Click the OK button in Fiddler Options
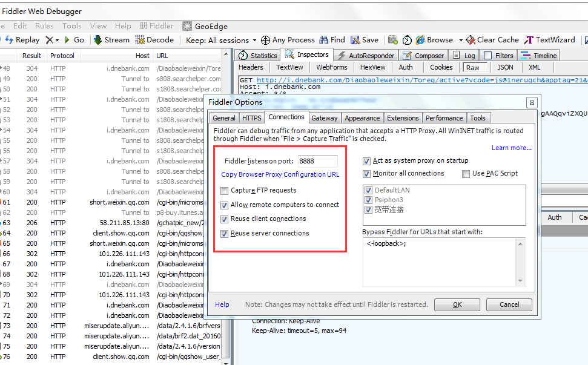 [457, 304]
